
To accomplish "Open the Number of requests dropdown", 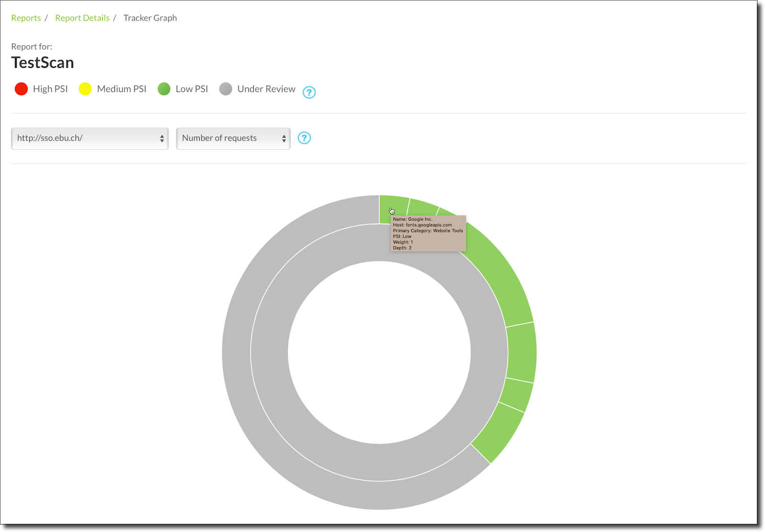I will coord(233,139).
